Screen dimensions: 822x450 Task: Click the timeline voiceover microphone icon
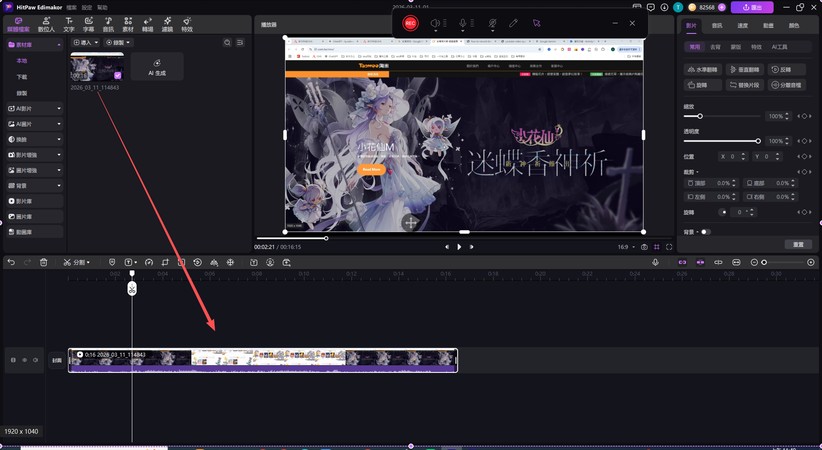pos(655,262)
